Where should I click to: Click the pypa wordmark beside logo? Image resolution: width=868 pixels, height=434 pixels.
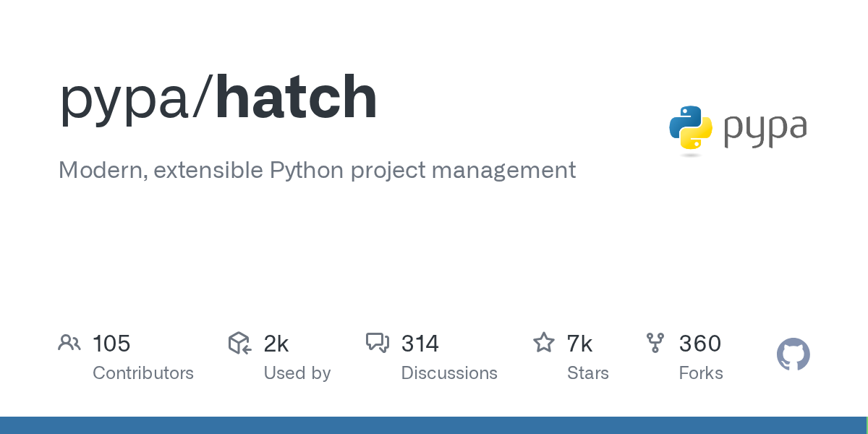(765, 130)
